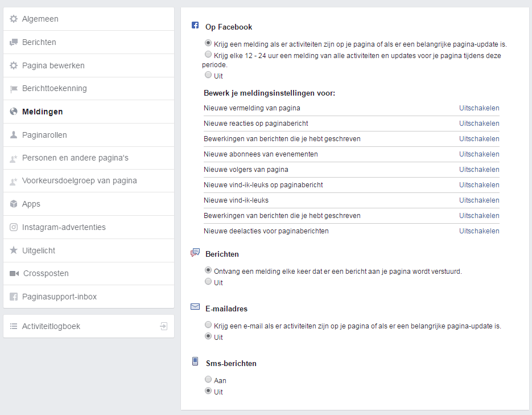The height and width of the screenshot is (415, 532).
Task: Enable Aan for Sms-berichten
Action: coord(208,379)
